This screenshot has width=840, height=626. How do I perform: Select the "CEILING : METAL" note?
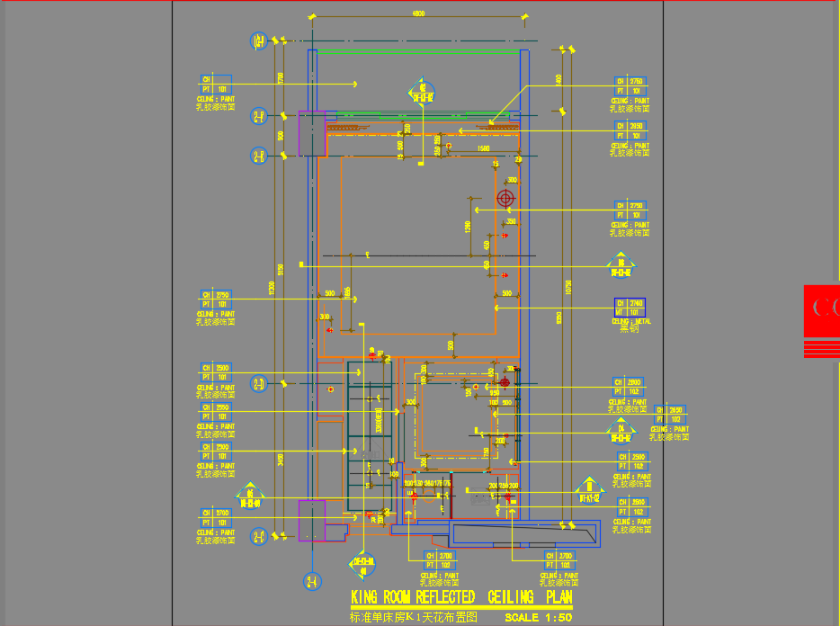[x=631, y=321]
